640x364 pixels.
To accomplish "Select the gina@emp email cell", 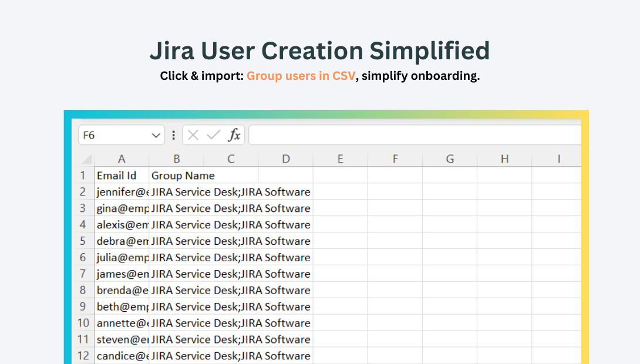I will (x=122, y=208).
